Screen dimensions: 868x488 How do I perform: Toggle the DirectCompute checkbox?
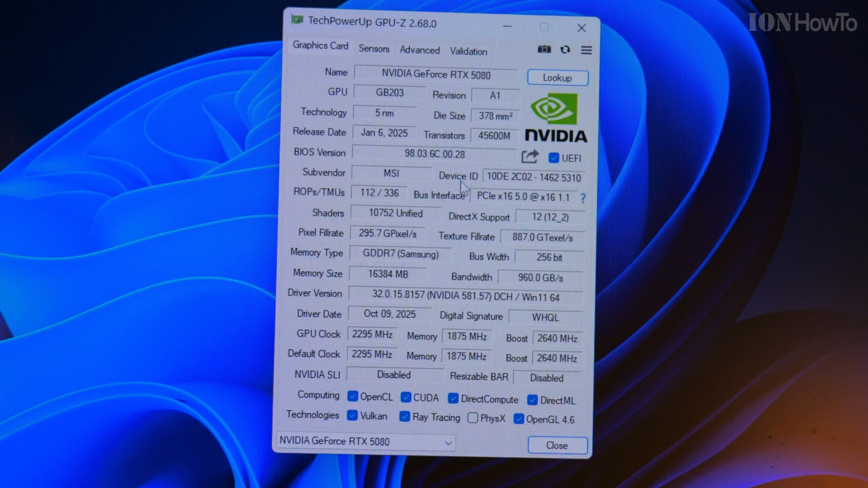[453, 399]
